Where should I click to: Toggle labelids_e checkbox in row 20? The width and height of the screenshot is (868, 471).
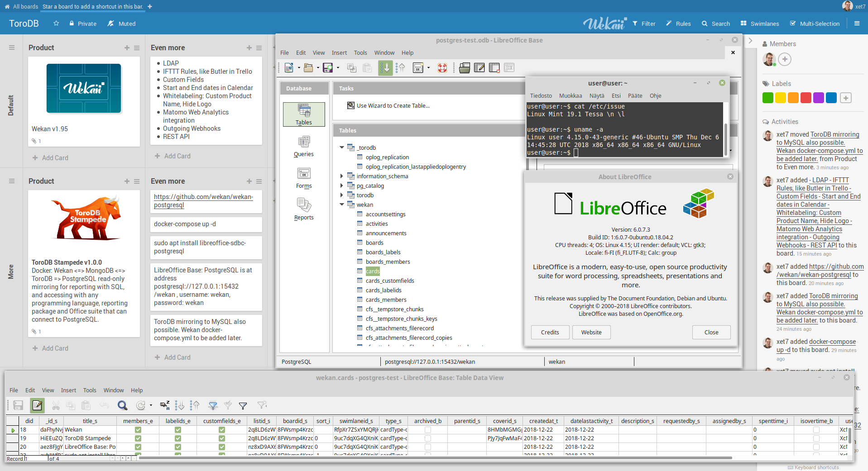coord(178,447)
